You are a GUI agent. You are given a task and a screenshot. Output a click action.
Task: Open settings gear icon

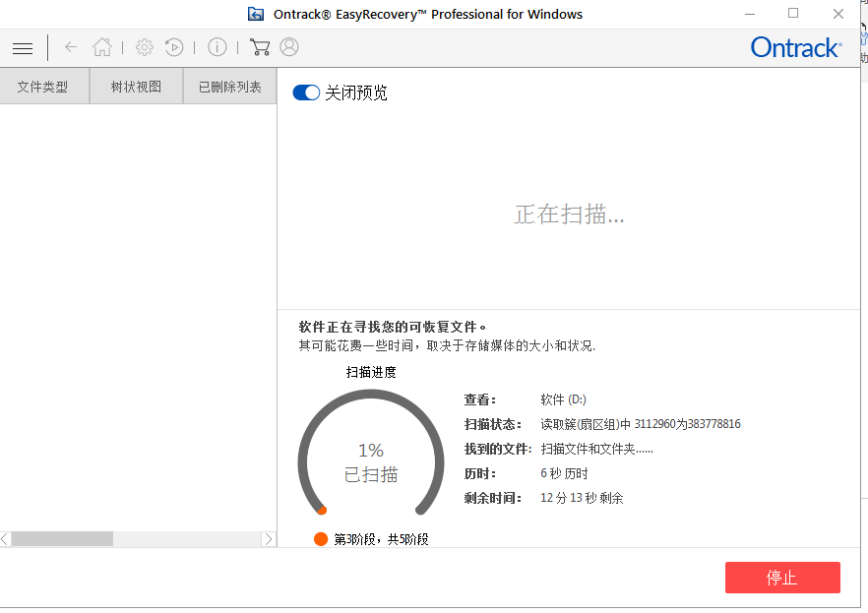click(145, 47)
